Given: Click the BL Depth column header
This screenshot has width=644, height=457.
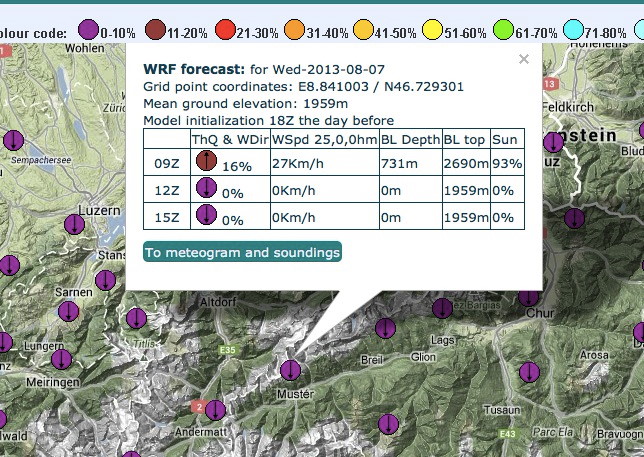Looking at the screenshot, I should coord(410,139).
